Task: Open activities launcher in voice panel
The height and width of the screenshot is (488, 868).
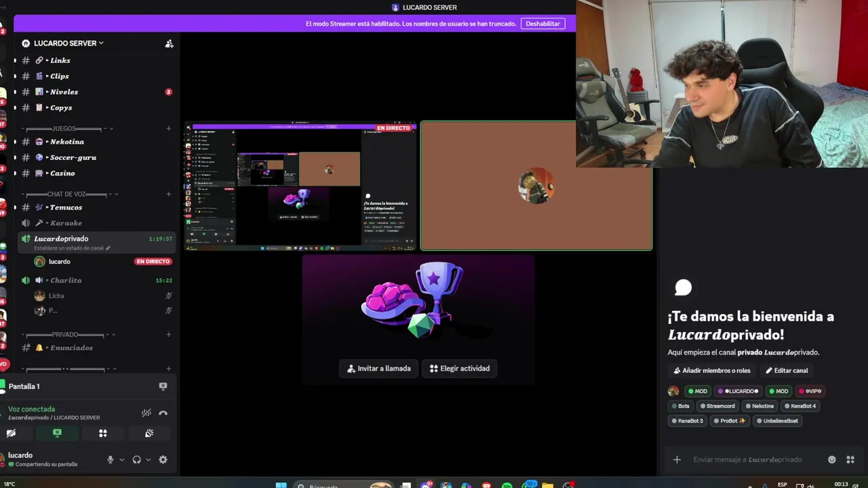Action: pos(103,433)
